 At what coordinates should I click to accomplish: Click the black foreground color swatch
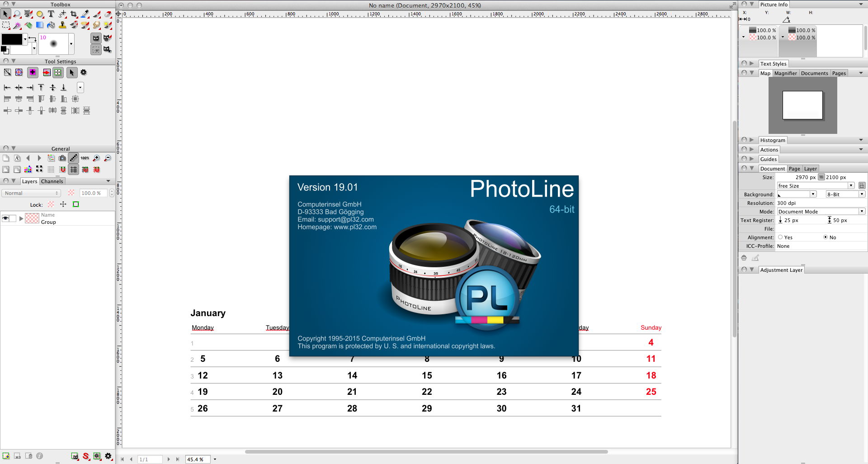(12, 39)
